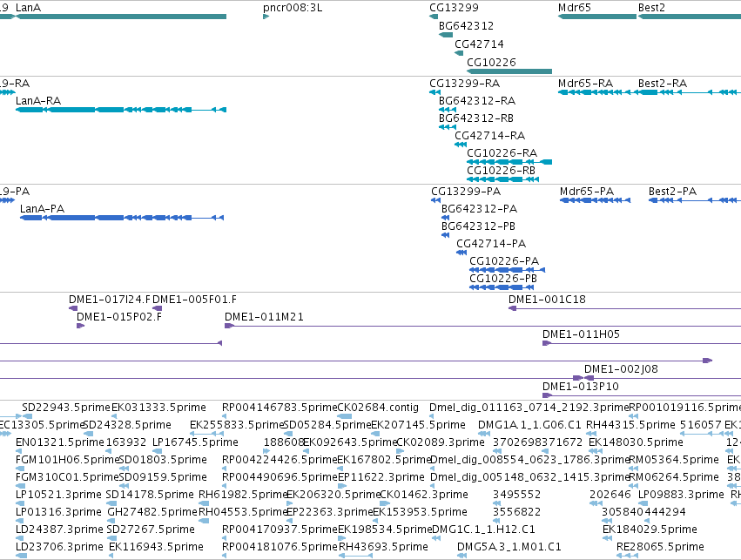Select the CG10226-RA transcript
Image resolution: width=741 pixels, height=560 pixels.
click(x=509, y=162)
